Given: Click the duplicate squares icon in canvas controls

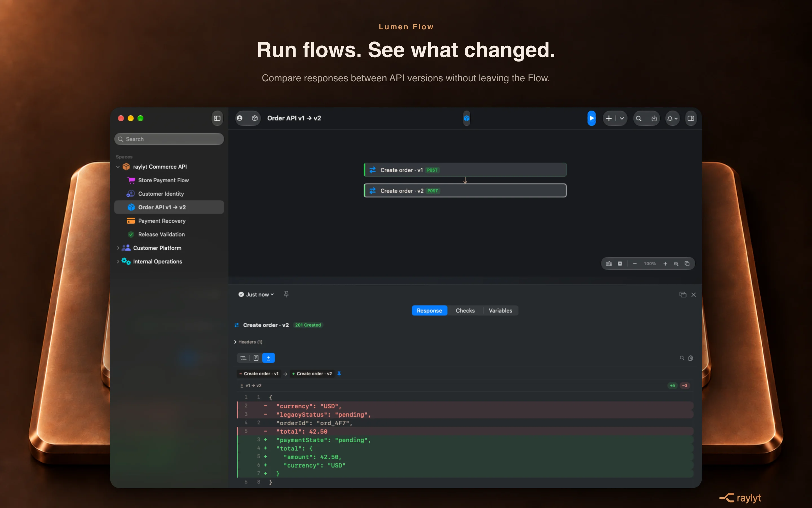Looking at the screenshot, I should click(x=687, y=264).
